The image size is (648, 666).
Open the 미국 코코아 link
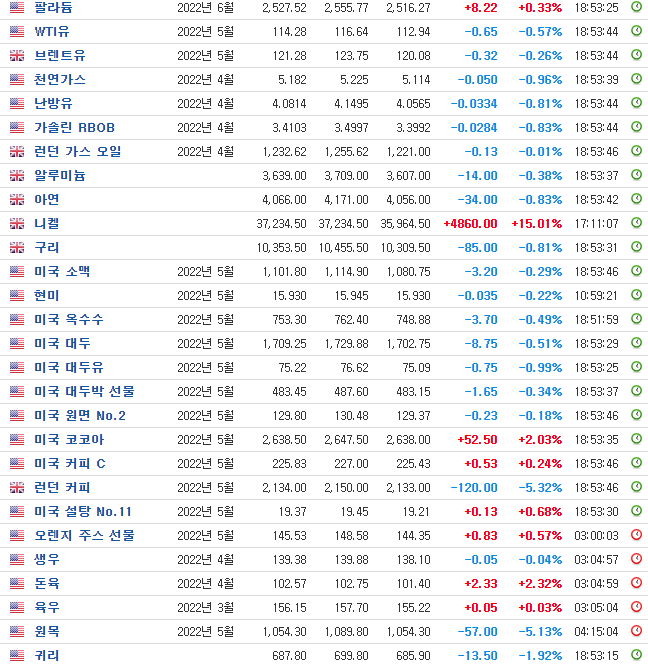click(x=69, y=440)
